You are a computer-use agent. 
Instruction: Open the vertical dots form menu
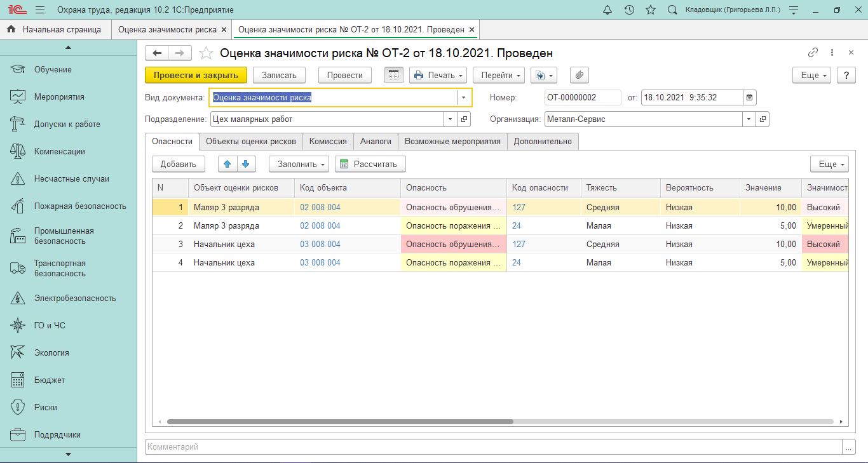pyautogui.click(x=832, y=53)
